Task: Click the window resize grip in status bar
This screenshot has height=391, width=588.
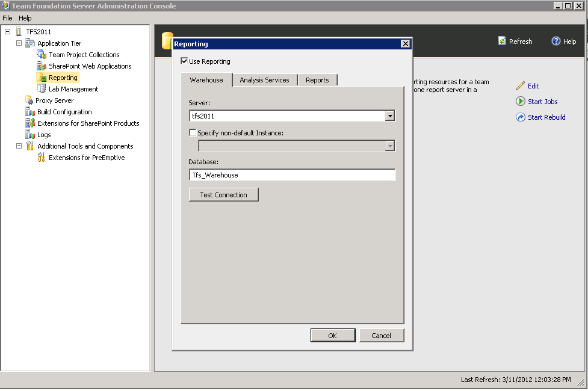Action: point(581,382)
